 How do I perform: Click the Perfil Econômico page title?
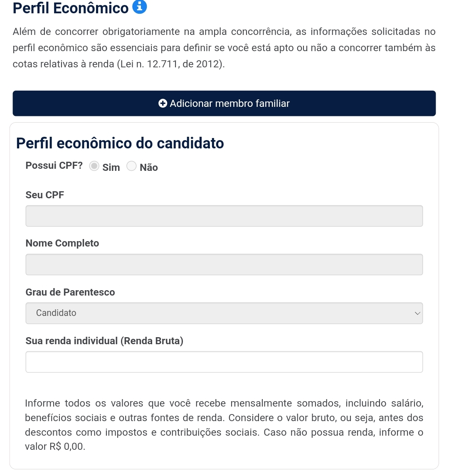point(71,8)
